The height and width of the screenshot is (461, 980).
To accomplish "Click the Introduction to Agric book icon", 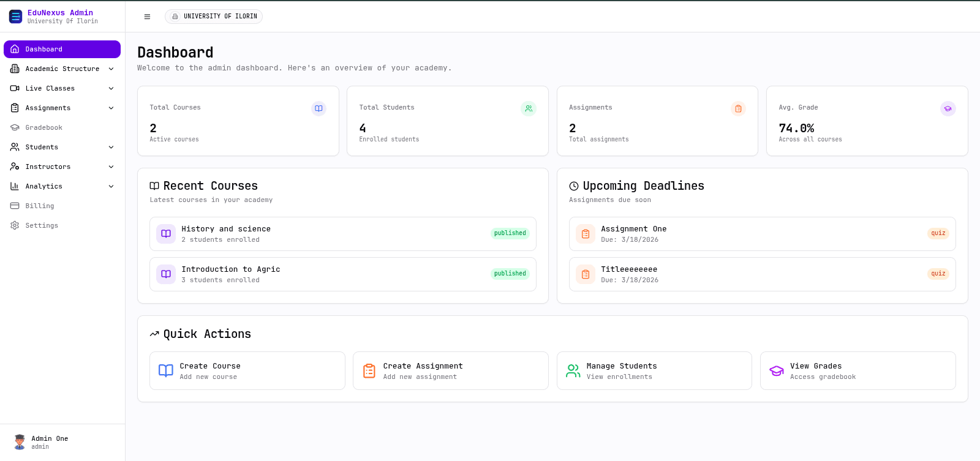I will 166,274.
